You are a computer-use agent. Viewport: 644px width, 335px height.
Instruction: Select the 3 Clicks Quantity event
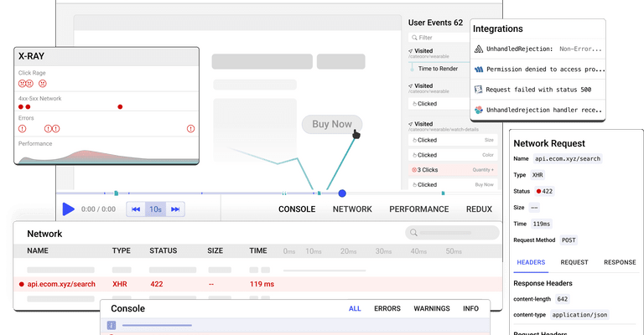(453, 170)
